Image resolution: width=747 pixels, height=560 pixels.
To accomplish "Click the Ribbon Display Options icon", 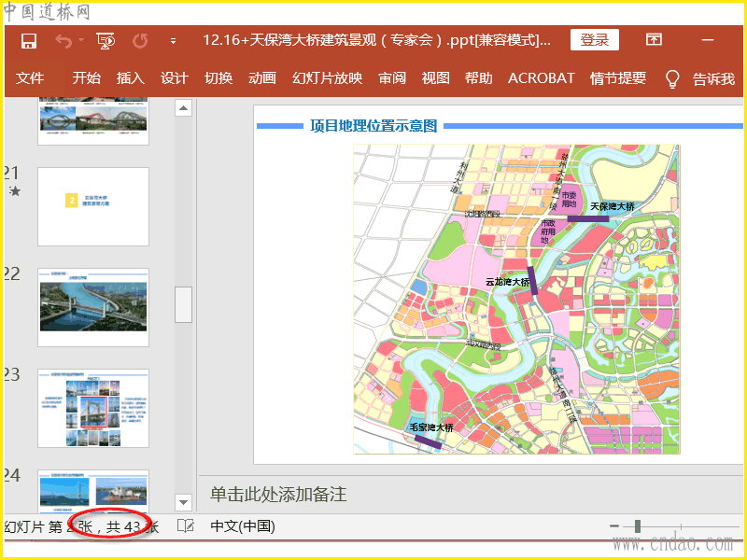I will coord(654,39).
